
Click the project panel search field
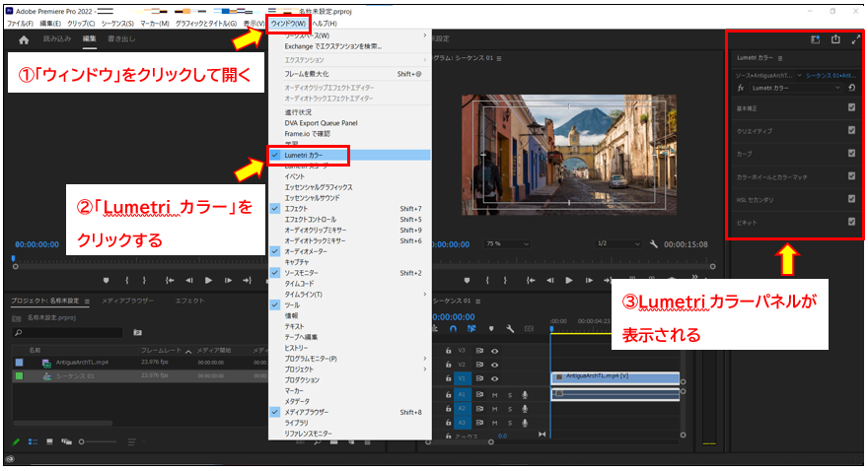tap(67, 332)
